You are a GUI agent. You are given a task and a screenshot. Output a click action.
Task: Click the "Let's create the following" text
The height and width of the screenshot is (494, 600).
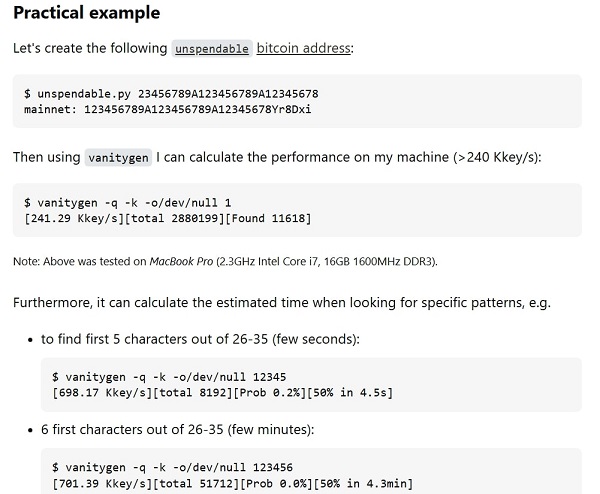89,48
